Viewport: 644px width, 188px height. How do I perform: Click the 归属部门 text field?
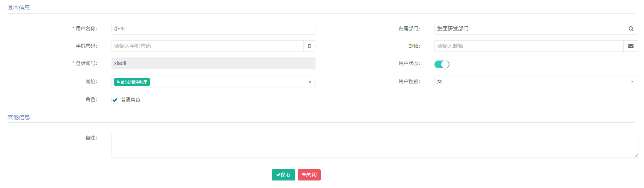[529, 29]
